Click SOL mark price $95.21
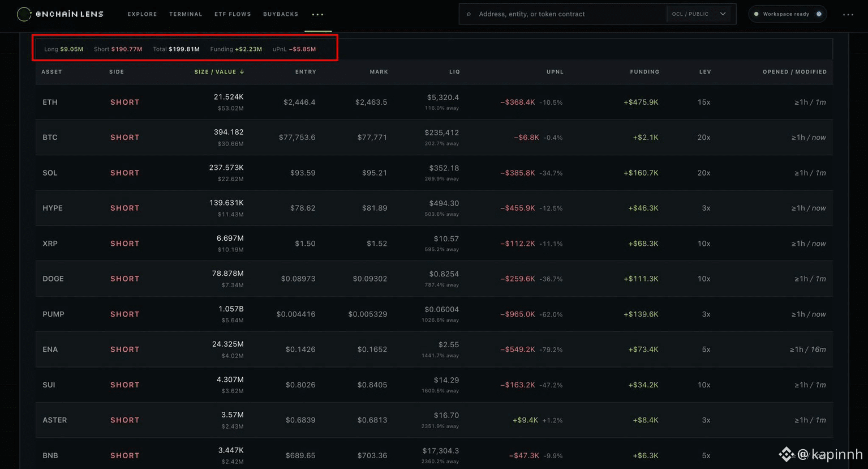The width and height of the screenshot is (868, 469). tap(375, 173)
